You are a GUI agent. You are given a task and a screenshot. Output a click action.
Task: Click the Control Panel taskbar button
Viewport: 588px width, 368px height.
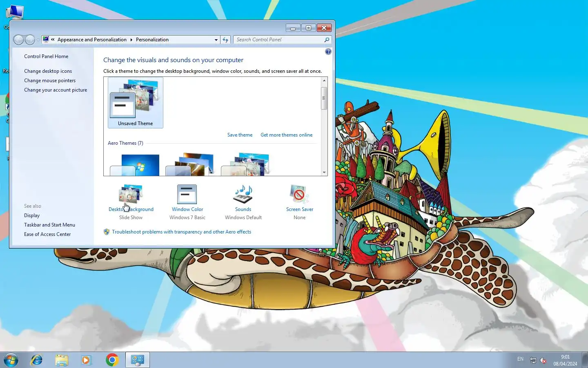pyautogui.click(x=137, y=360)
